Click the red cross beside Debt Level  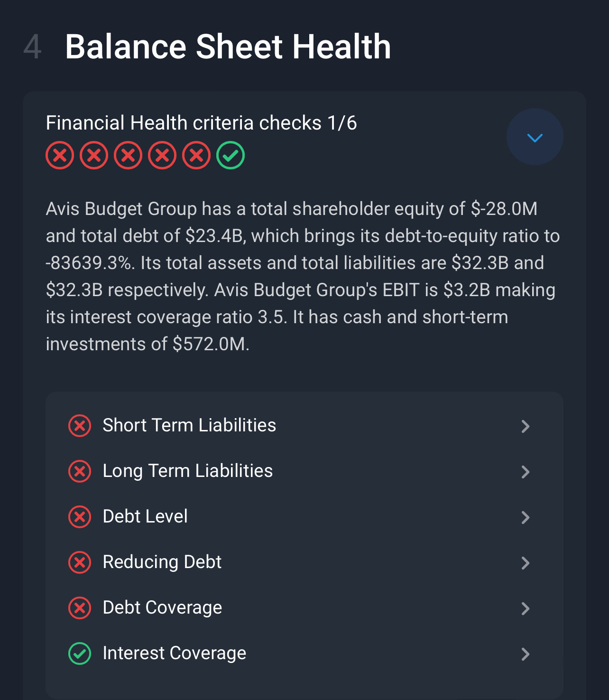pyautogui.click(x=80, y=517)
